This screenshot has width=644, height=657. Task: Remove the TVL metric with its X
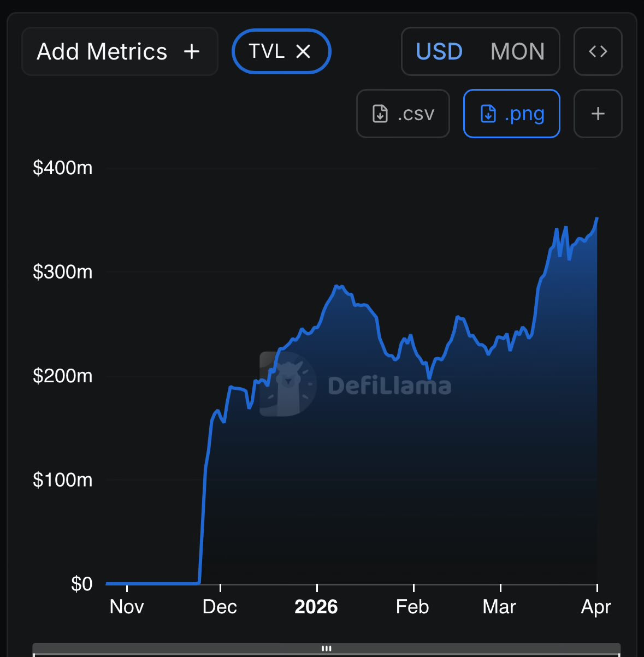tap(303, 52)
